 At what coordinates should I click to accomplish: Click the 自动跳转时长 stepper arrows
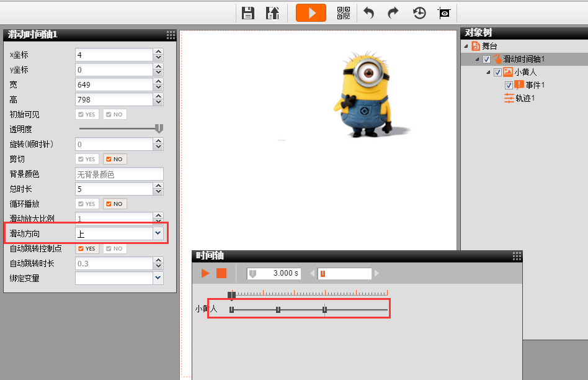pyautogui.click(x=159, y=264)
